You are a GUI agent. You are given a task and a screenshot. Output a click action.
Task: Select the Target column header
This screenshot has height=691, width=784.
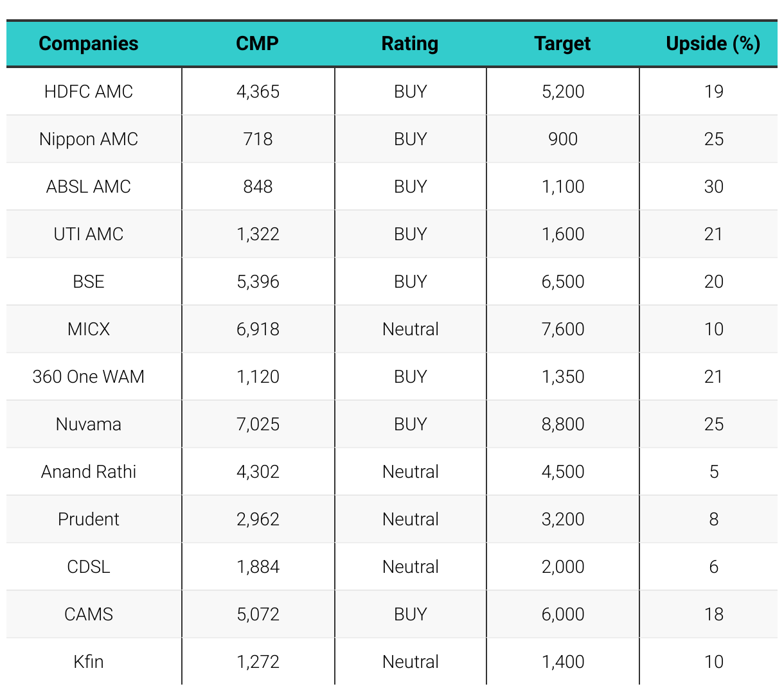pos(562,44)
